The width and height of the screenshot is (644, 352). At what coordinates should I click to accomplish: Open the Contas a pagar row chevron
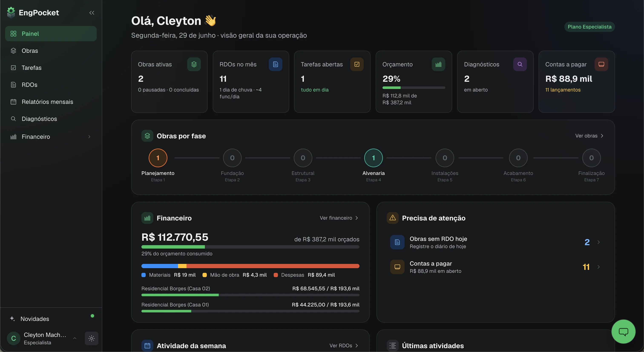point(598,267)
